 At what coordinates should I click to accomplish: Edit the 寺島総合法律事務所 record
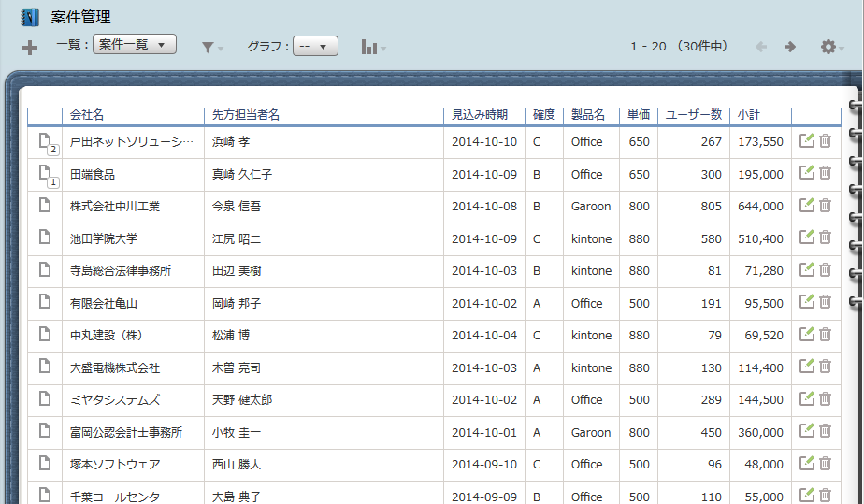[x=807, y=269]
